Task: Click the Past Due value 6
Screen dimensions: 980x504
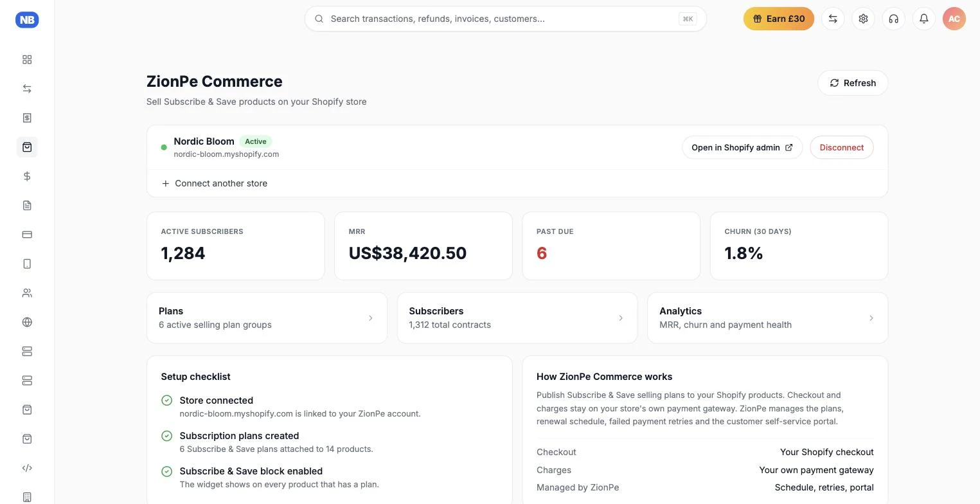Action: pos(542,253)
